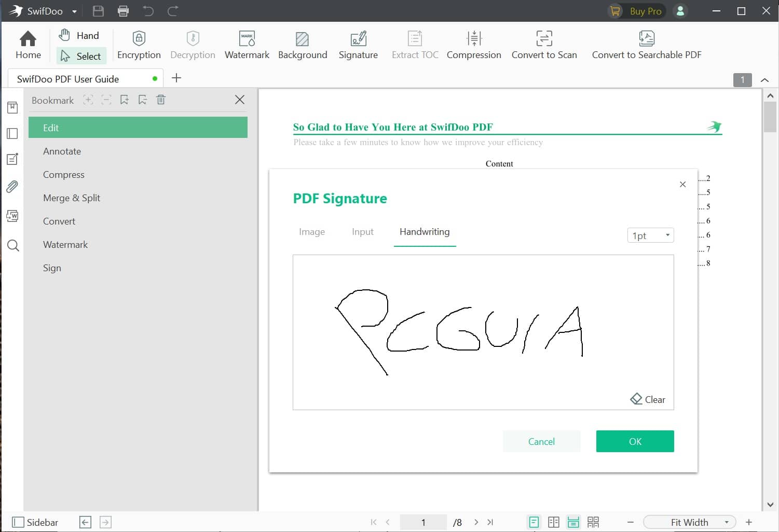Select the Convert bookmark

click(x=138, y=221)
